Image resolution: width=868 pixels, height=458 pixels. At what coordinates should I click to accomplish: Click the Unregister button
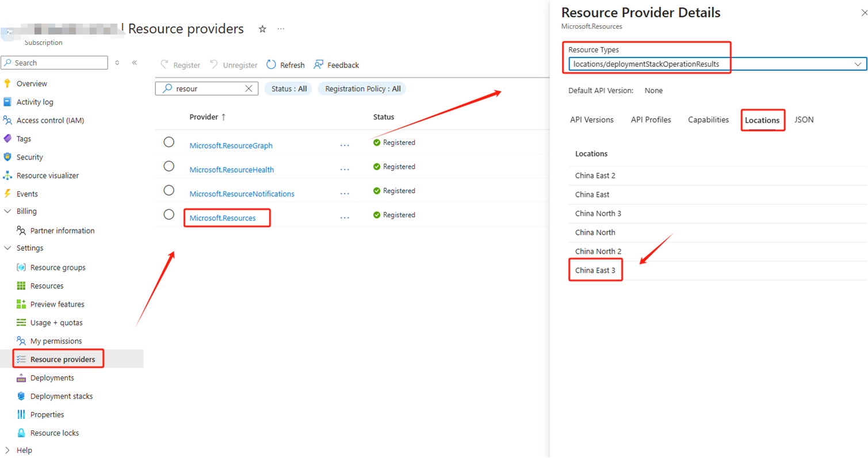tap(234, 65)
